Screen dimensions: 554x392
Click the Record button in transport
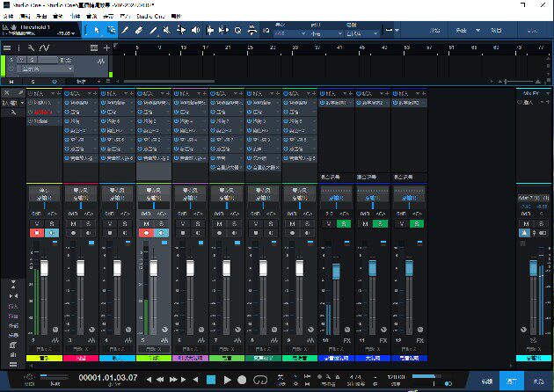(242, 380)
